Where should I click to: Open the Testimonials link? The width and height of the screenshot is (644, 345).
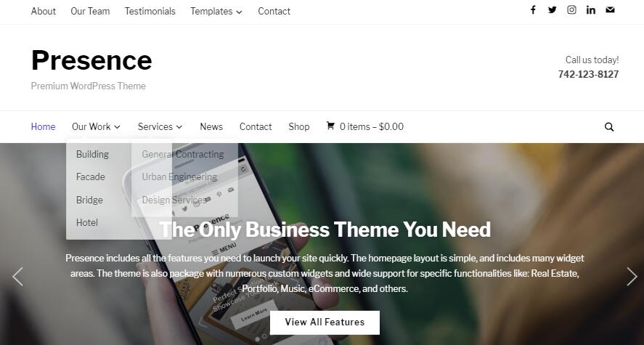click(x=150, y=12)
